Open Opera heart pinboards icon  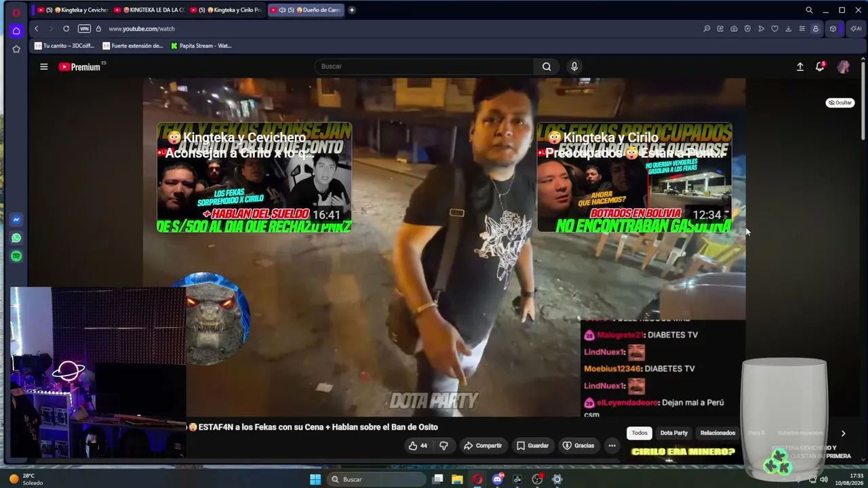pyautogui.click(x=774, y=28)
